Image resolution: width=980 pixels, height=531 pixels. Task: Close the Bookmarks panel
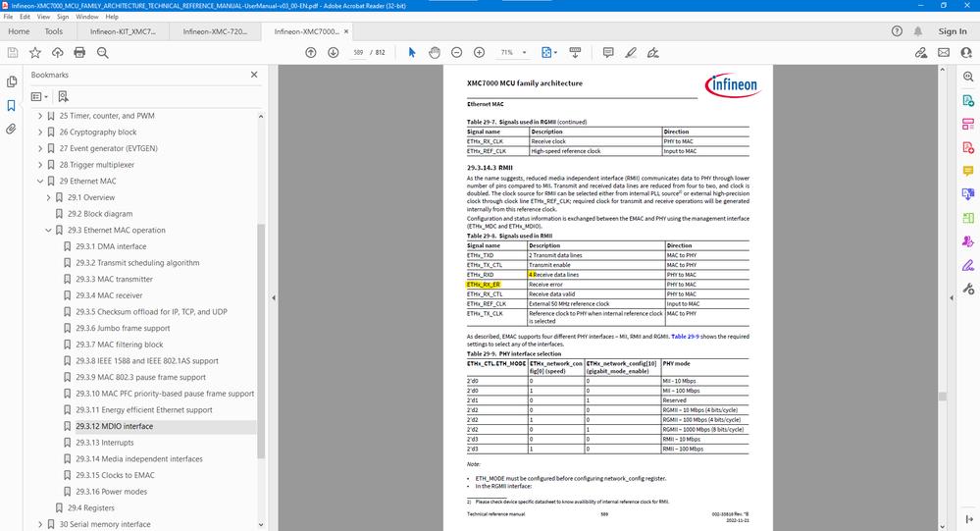coord(254,75)
